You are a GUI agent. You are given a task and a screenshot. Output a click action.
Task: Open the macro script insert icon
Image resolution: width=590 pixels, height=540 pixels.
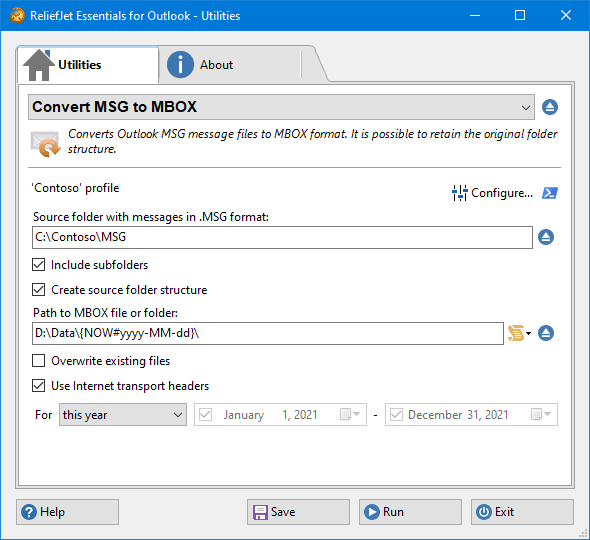point(519,333)
